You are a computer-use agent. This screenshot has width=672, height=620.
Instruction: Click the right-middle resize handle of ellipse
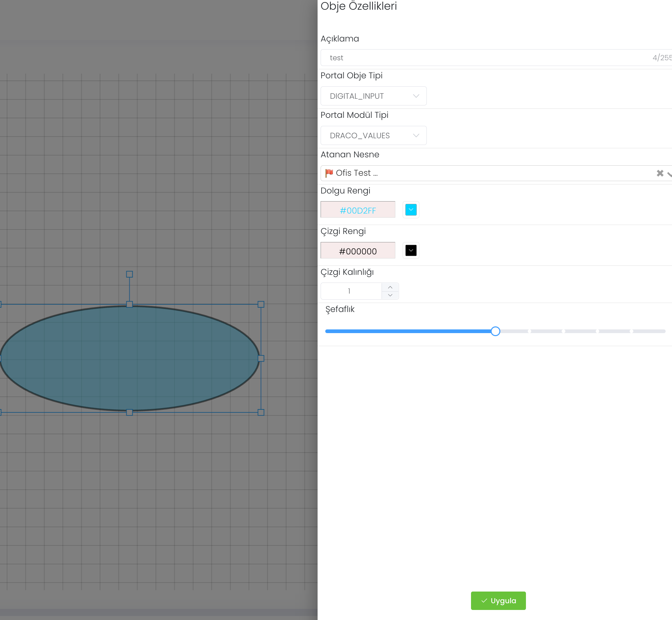[x=261, y=358]
